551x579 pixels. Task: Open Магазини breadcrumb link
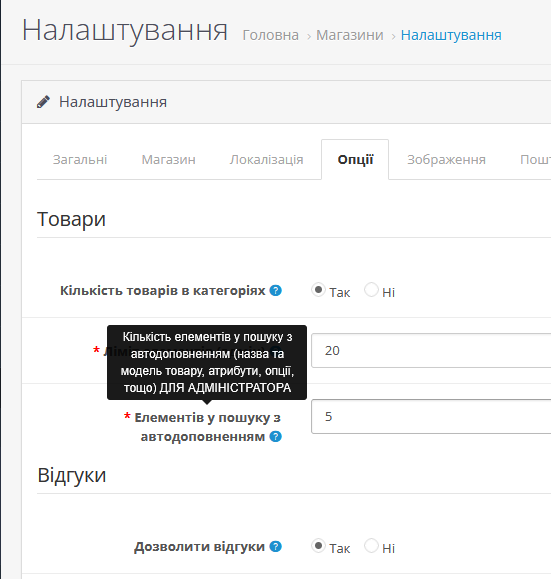[350, 35]
